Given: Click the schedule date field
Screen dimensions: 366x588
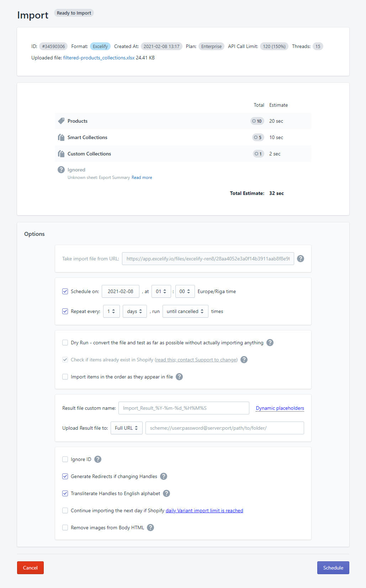Looking at the screenshot, I should (x=121, y=291).
